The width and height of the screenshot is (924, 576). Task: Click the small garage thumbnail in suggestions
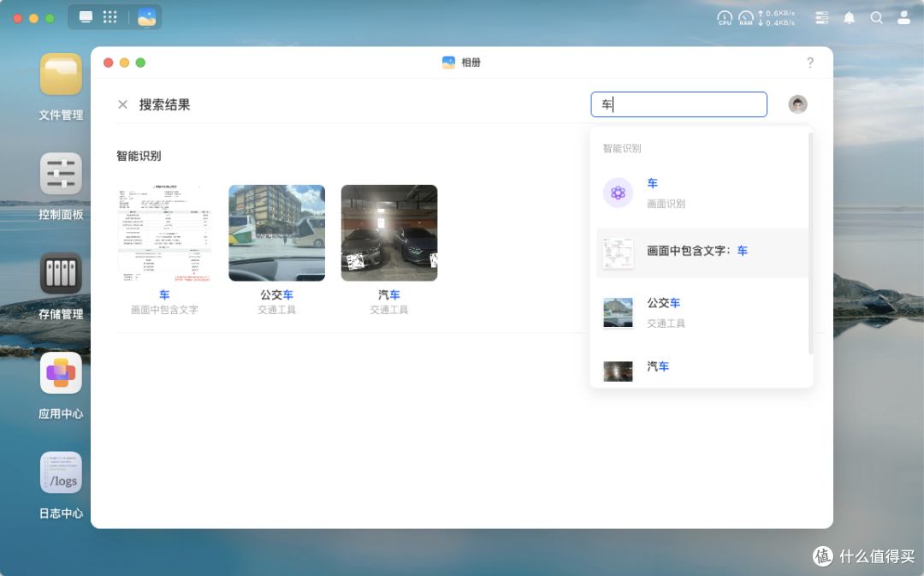(618, 371)
